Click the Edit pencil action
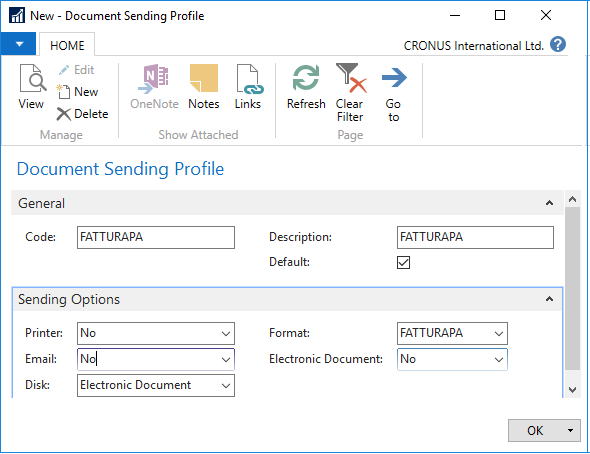 click(76, 70)
